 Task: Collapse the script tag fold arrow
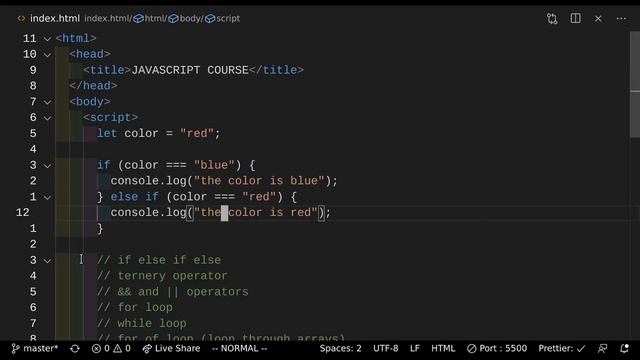click(47, 118)
